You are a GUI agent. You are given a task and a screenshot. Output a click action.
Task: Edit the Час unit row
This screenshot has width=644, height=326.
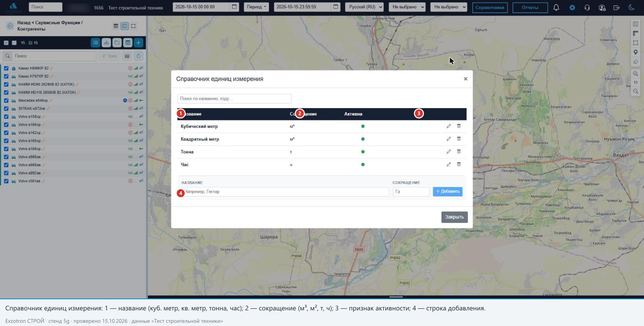[x=448, y=164]
